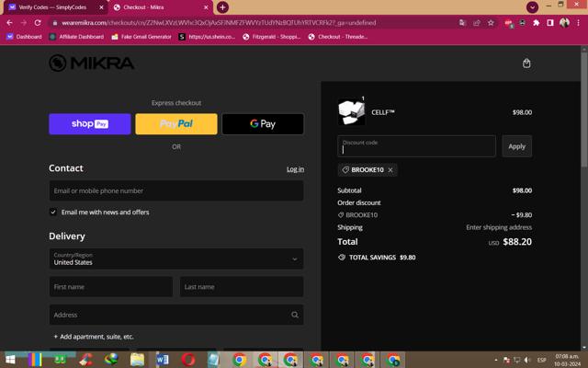The height and width of the screenshot is (368, 588).
Task: Add apartment, suite, etc. line
Action: [94, 337]
